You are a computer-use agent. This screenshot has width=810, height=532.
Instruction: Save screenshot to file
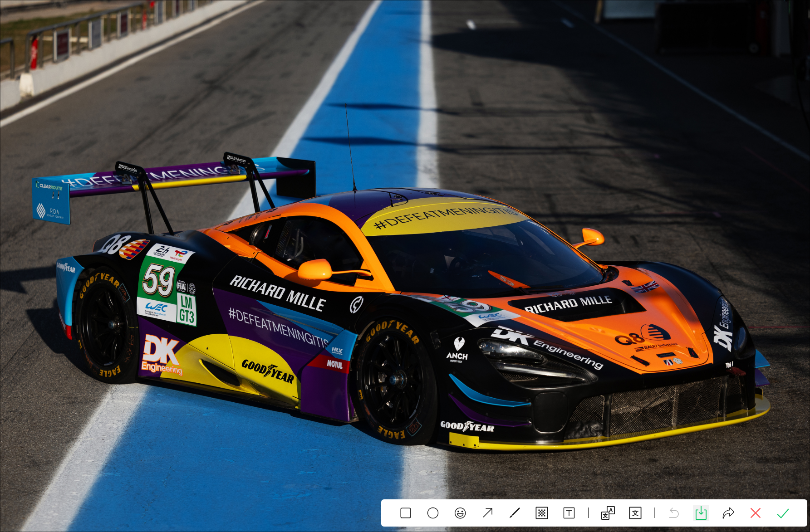pyautogui.click(x=701, y=513)
